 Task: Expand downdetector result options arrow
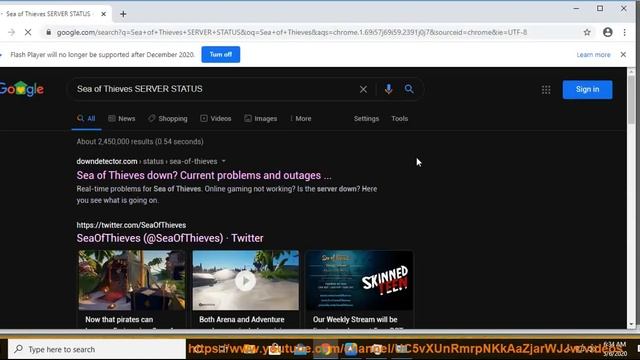pos(224,161)
